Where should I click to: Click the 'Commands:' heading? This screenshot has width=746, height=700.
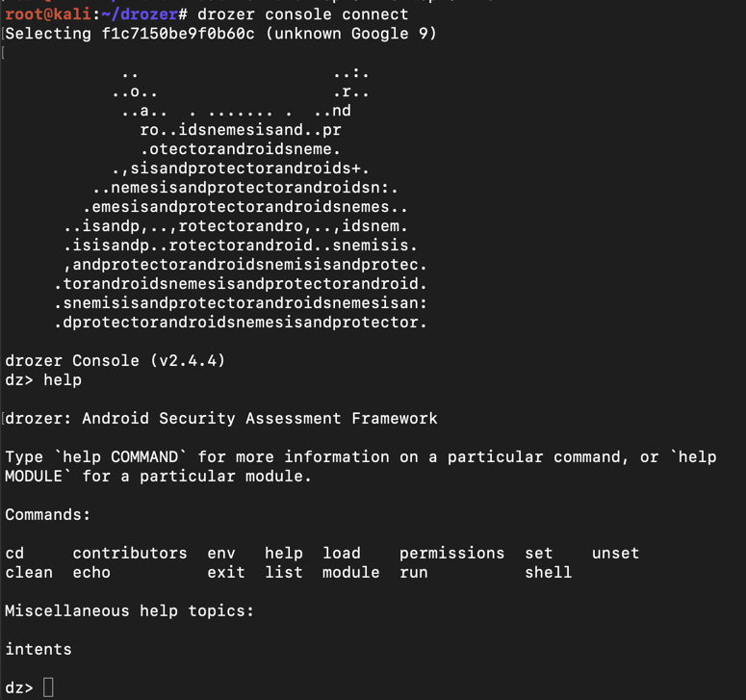(48, 514)
